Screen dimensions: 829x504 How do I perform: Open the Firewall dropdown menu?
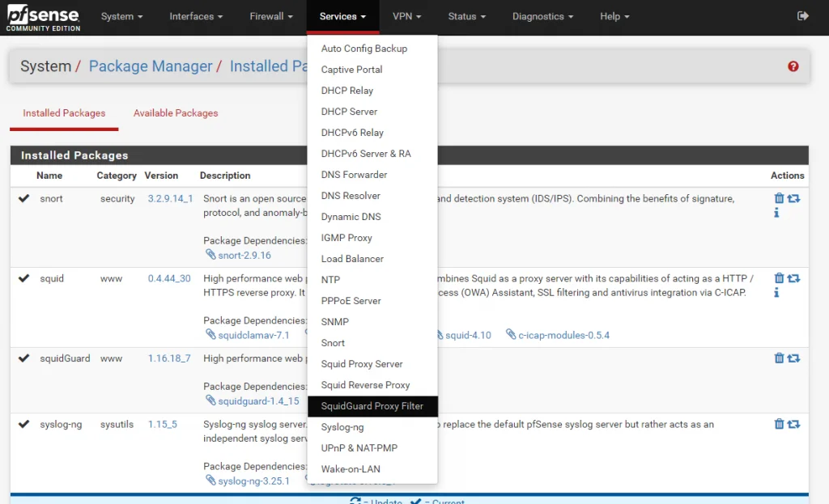[270, 16]
